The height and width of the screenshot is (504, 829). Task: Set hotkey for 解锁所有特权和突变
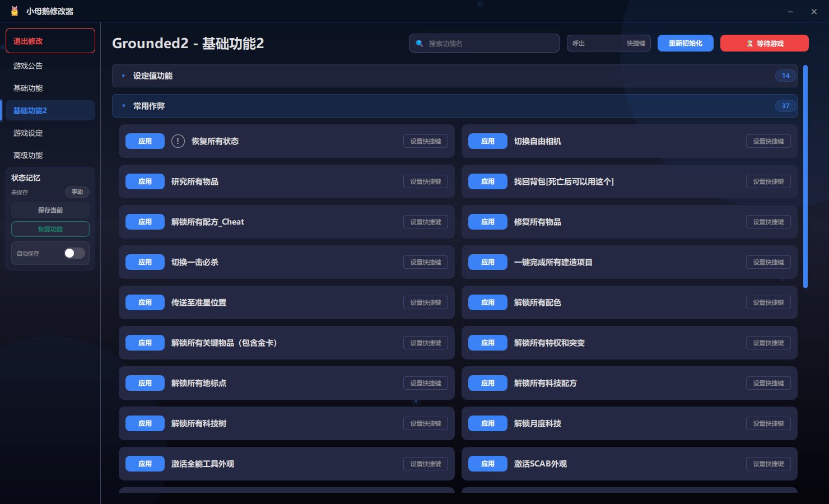pos(769,343)
